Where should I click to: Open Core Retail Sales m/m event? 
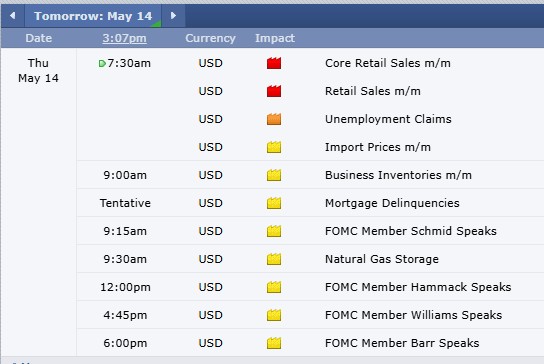(388, 63)
